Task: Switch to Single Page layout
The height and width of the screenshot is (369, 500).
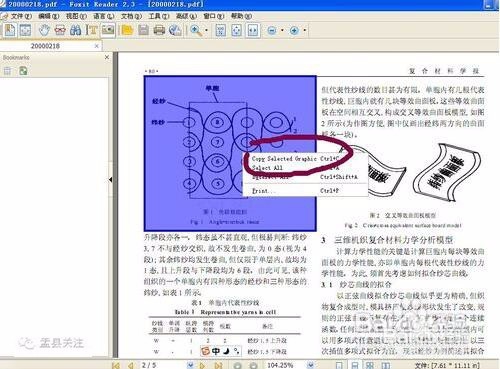Action: coord(339,365)
